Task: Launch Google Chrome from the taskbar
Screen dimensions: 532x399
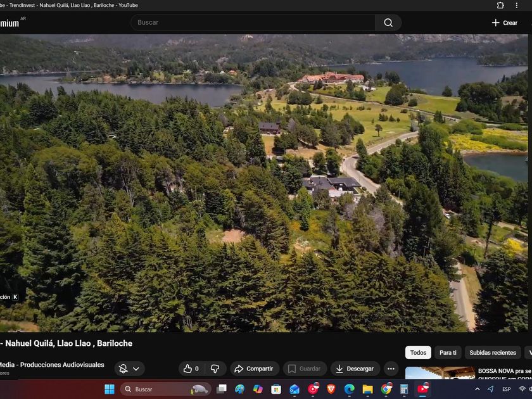Action: (386, 389)
